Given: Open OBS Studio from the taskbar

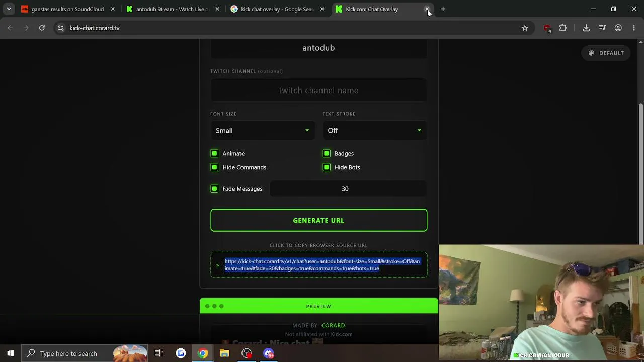Looking at the screenshot, I should [x=247, y=353].
